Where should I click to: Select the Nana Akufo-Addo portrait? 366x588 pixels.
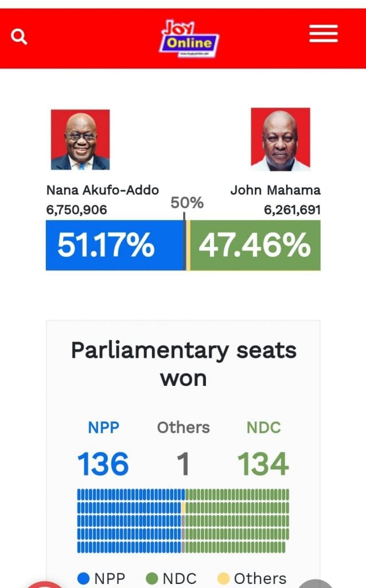coord(80,140)
